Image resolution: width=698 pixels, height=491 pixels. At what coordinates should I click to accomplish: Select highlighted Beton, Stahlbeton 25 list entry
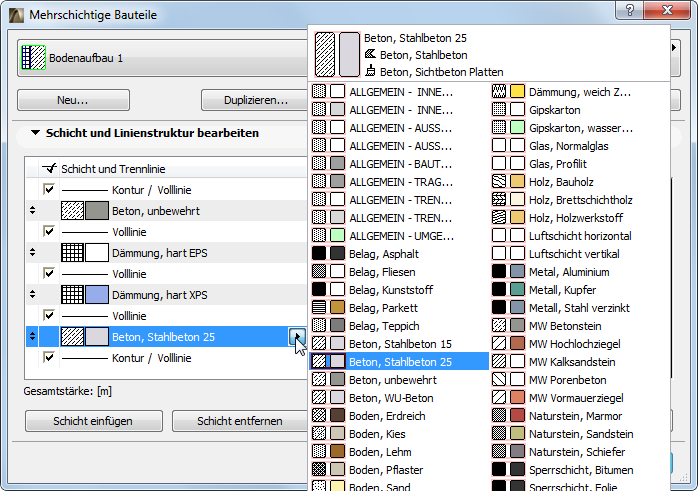click(x=400, y=361)
